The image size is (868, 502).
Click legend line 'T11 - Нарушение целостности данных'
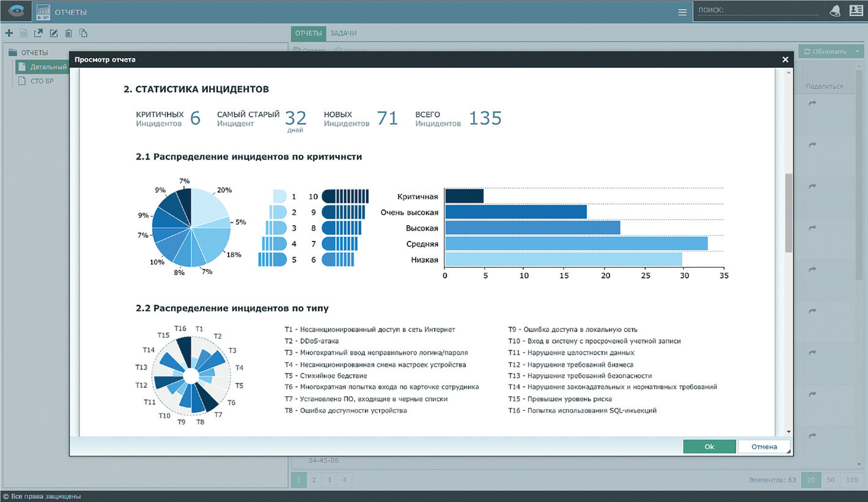click(572, 353)
